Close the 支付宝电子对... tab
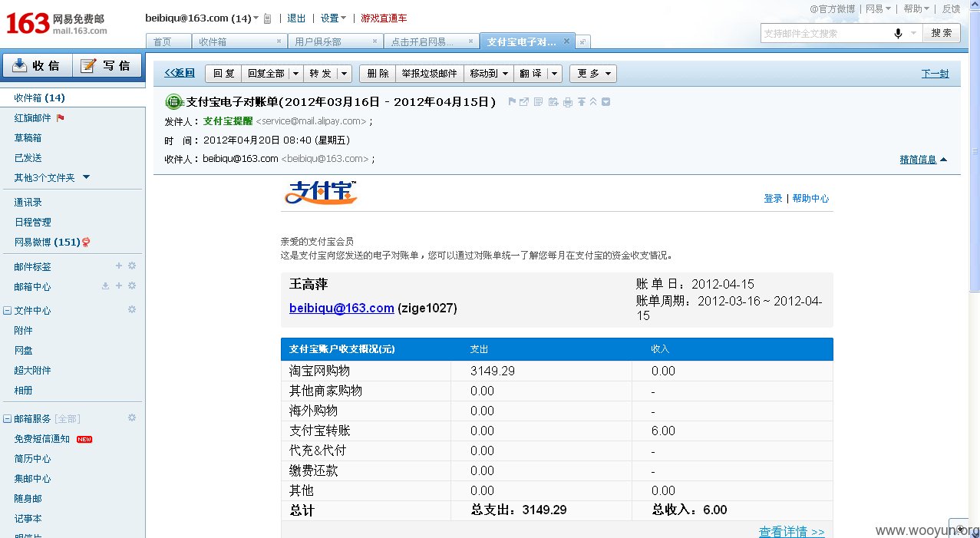980x538 pixels. click(566, 41)
